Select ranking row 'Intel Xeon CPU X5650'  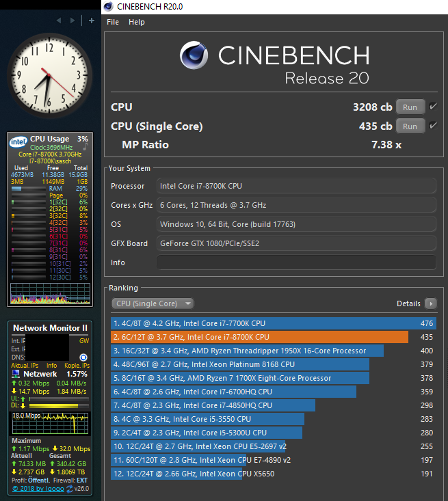(274, 474)
